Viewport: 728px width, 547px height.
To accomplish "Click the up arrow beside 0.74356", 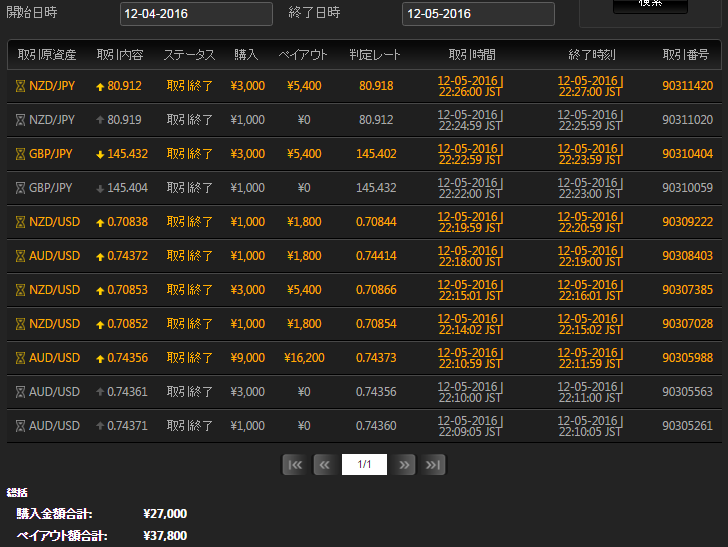I will coord(100,358).
